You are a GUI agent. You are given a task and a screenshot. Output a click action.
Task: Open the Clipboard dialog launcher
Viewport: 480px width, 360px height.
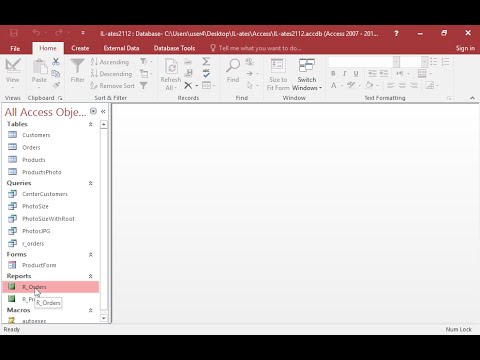point(60,98)
